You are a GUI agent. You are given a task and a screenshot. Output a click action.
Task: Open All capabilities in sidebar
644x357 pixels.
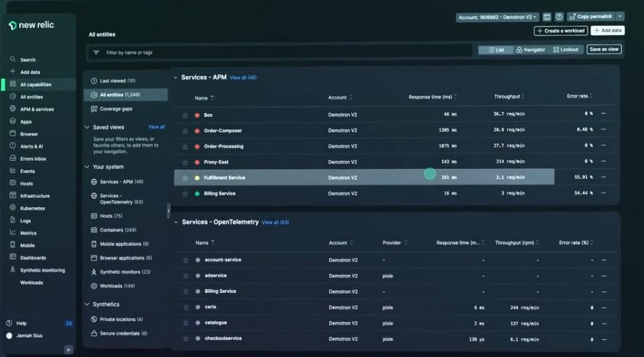pos(36,84)
